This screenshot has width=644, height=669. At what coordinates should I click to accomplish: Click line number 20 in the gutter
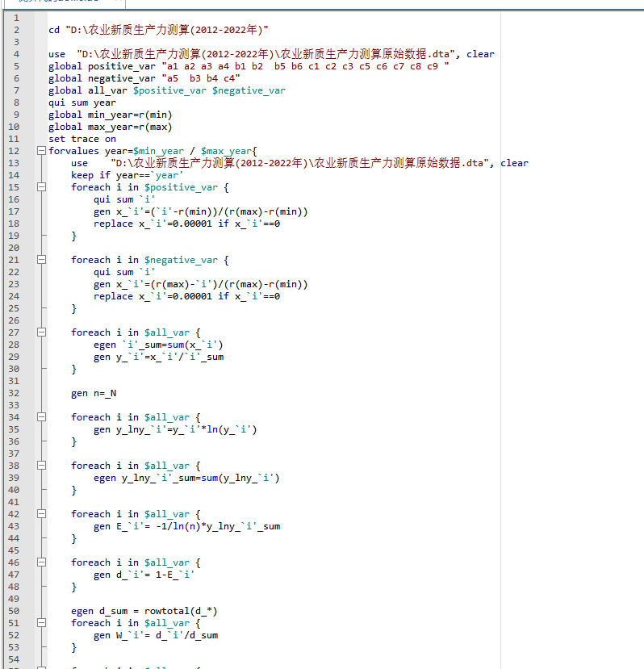[14, 248]
